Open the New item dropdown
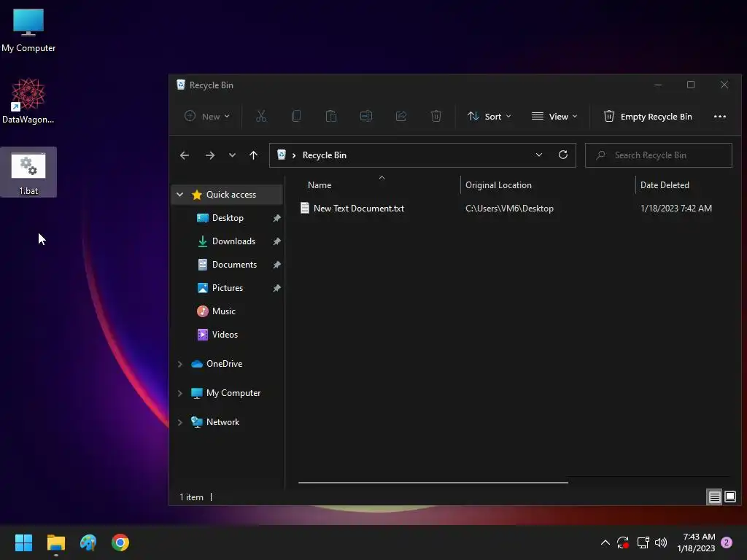Screen dimensions: 747x560 pos(206,116)
